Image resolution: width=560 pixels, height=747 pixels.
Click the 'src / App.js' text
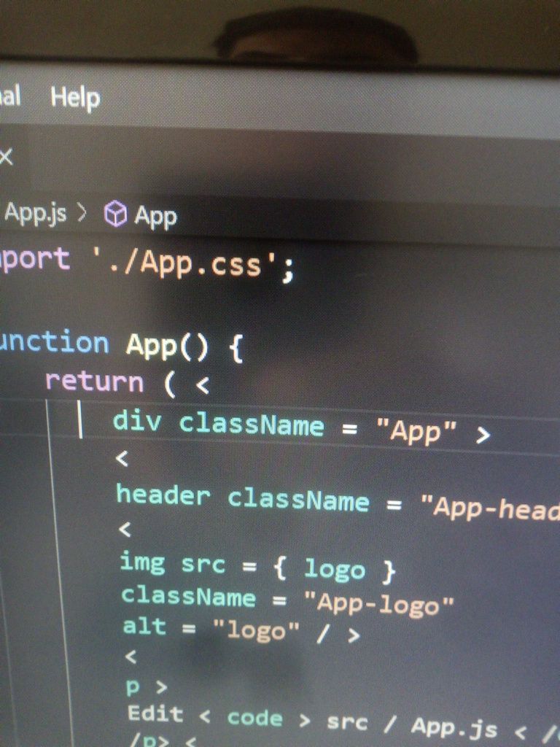point(413,725)
